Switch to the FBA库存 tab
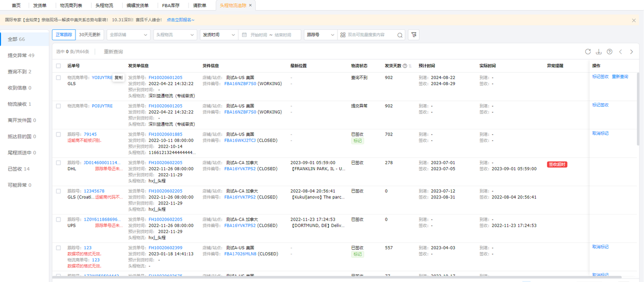The width and height of the screenshot is (644, 282). (x=171, y=6)
